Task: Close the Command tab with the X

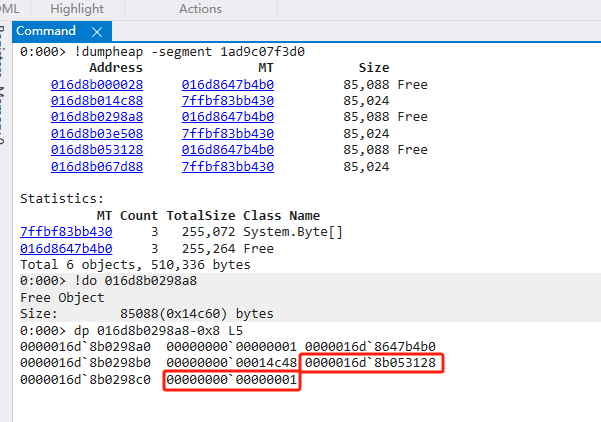Action: (97, 32)
